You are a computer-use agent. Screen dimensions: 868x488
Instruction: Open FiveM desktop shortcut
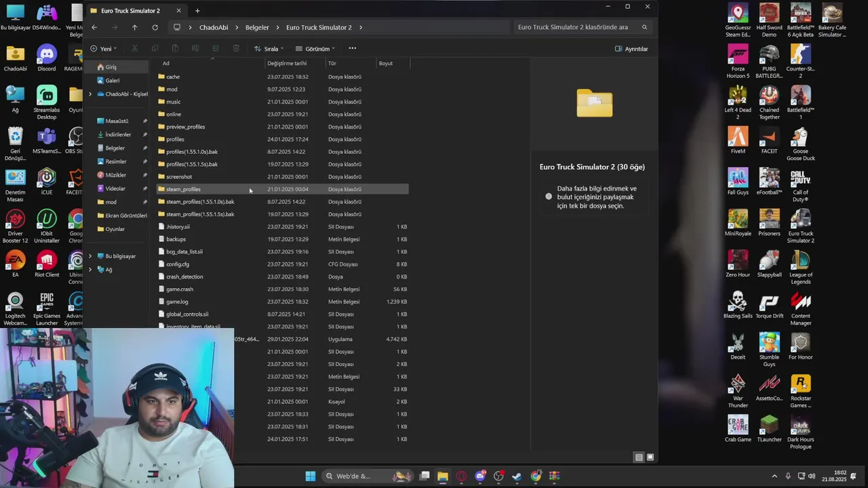tap(738, 140)
